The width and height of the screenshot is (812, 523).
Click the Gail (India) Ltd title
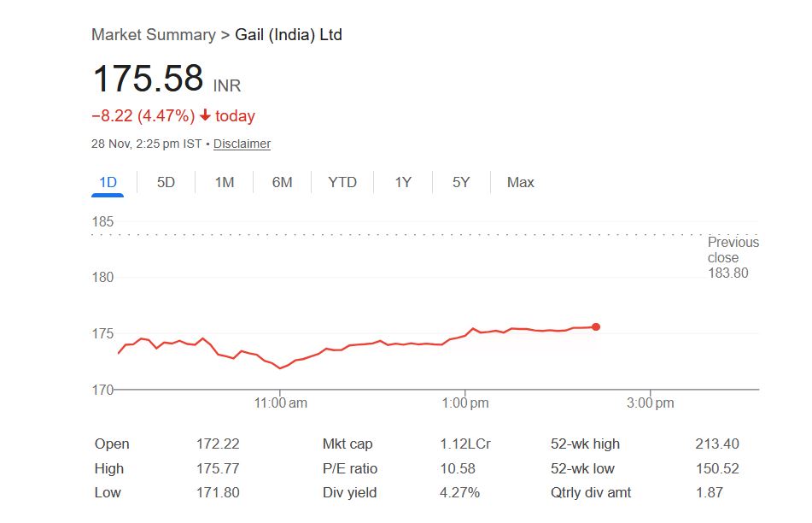(x=289, y=35)
